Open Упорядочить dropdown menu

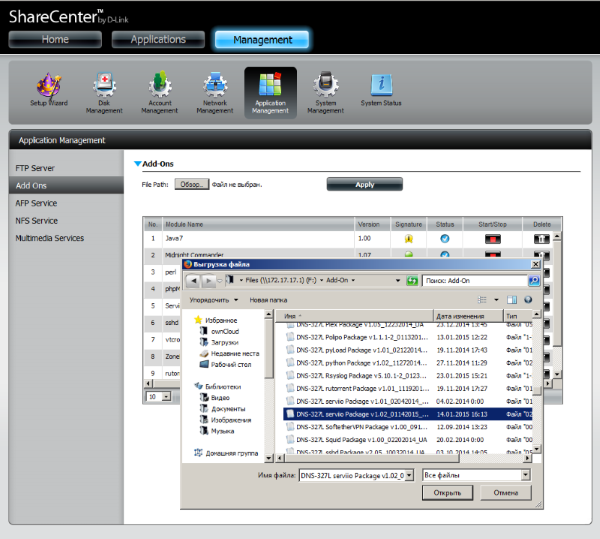point(214,300)
